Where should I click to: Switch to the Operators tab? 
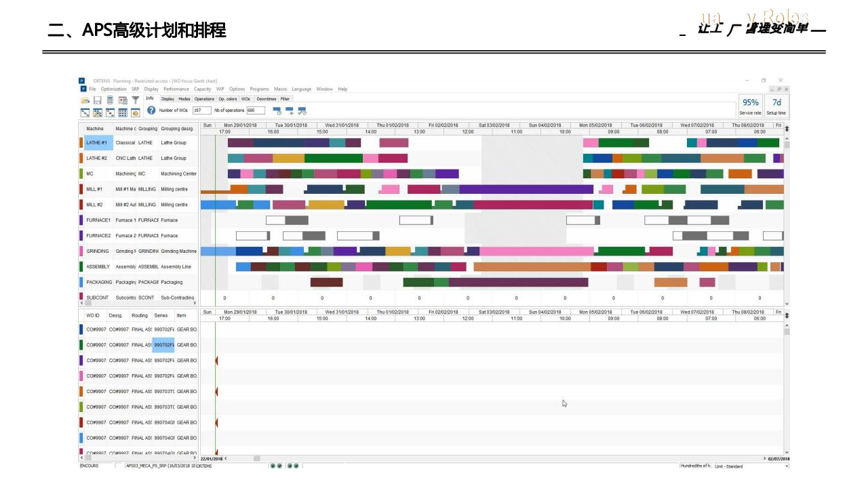204,99
